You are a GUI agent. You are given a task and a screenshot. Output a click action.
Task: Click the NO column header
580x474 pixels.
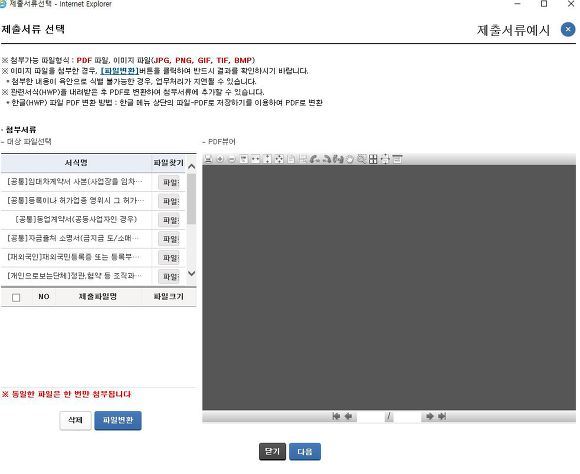click(x=44, y=297)
